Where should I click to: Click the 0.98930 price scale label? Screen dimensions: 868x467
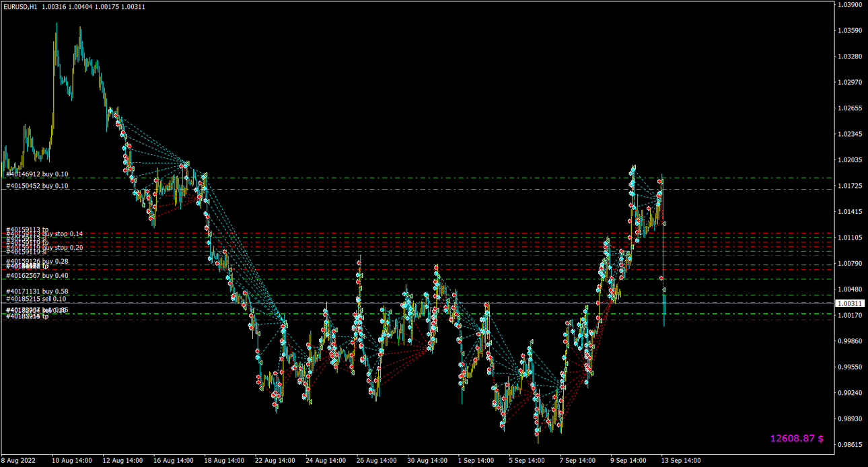click(850, 419)
